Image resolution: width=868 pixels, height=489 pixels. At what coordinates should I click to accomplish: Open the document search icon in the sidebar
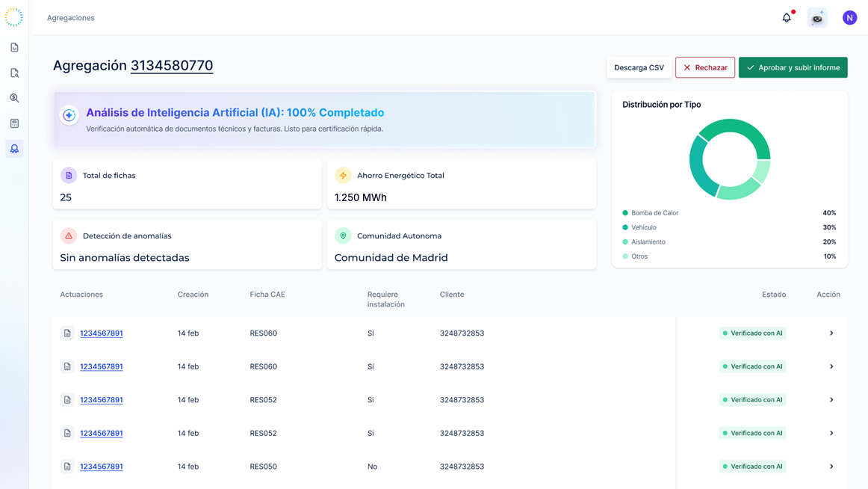(14, 73)
